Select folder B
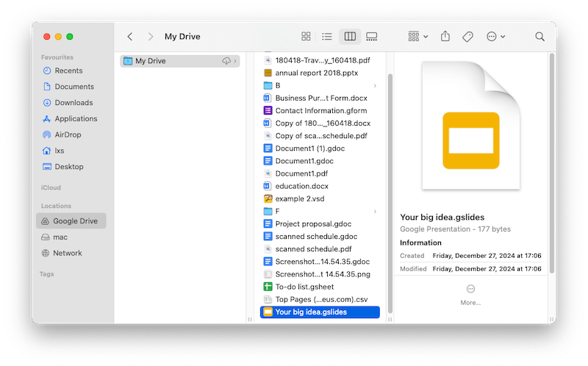 (320, 85)
